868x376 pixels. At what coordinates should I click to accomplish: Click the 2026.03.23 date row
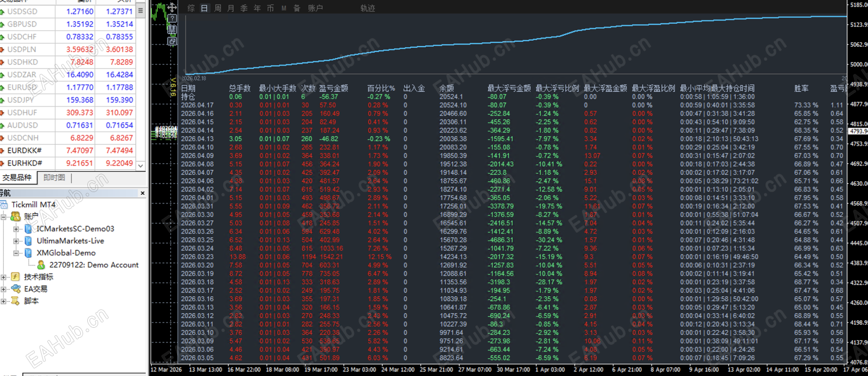512,257
